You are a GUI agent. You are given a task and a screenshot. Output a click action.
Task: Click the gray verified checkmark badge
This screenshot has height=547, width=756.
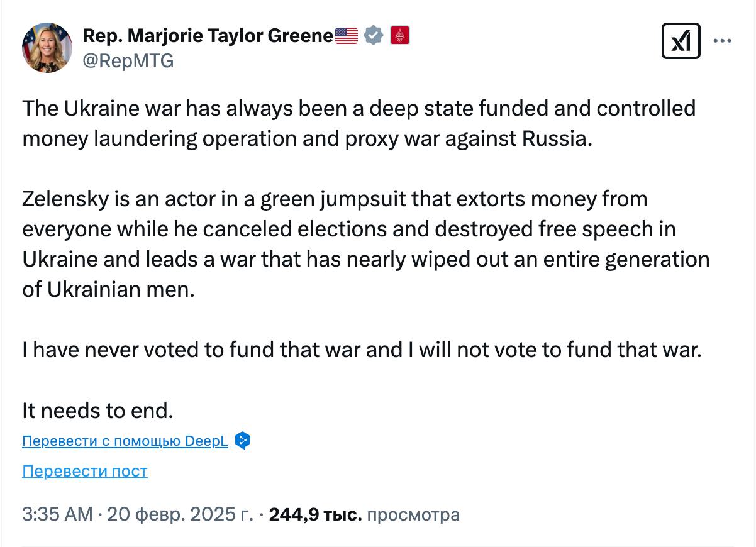point(374,36)
